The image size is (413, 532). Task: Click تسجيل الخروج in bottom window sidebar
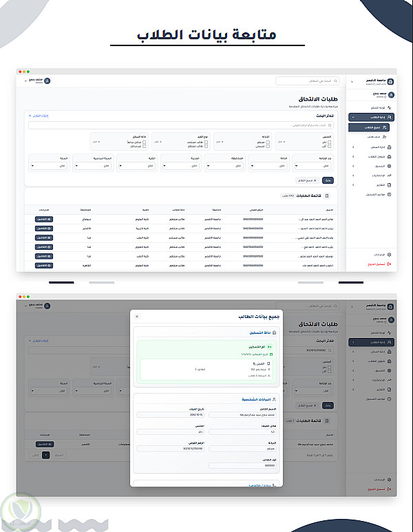[379, 489]
